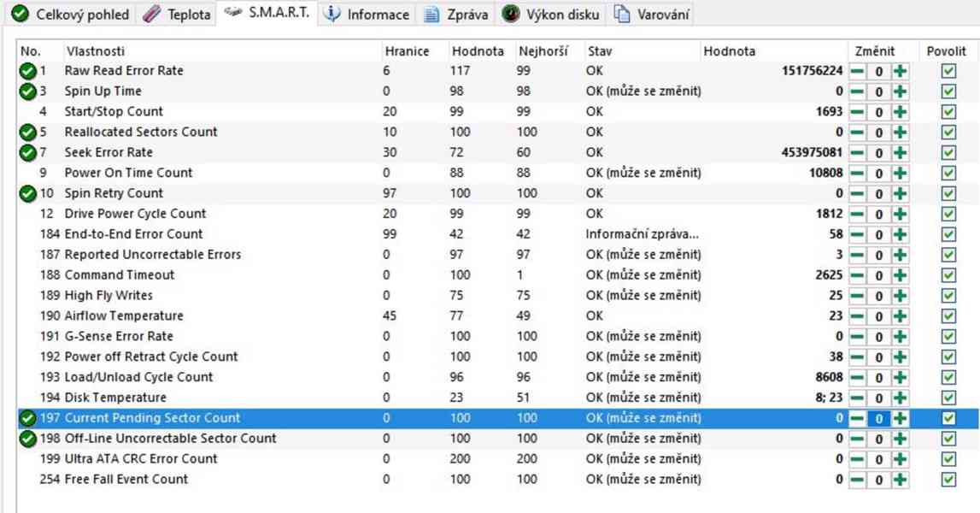Select the G-Sense Error Rate row name
Viewport: 980px width, 513px height.
tap(119, 337)
